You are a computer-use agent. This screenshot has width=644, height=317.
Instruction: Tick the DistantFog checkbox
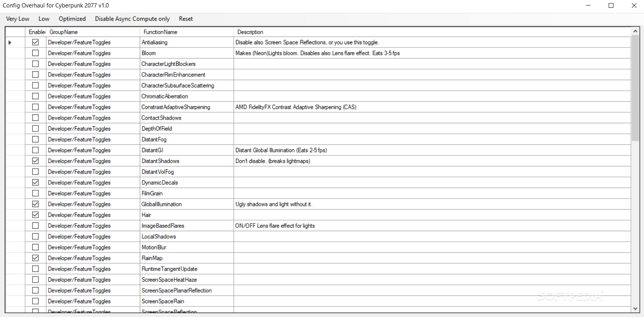coord(35,139)
